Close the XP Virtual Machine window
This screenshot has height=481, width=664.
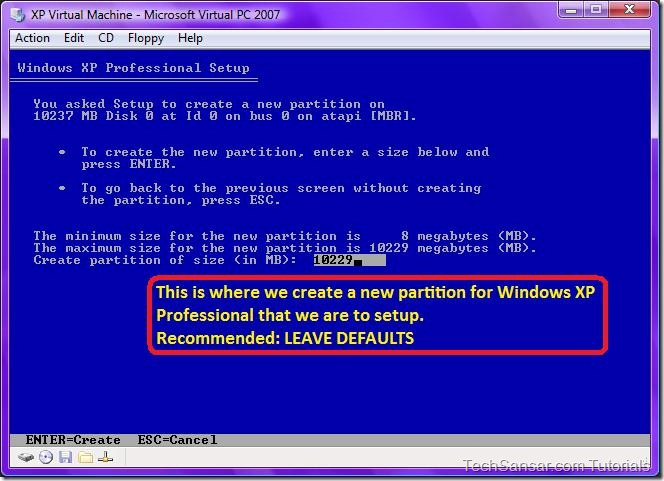pyautogui.click(x=630, y=9)
